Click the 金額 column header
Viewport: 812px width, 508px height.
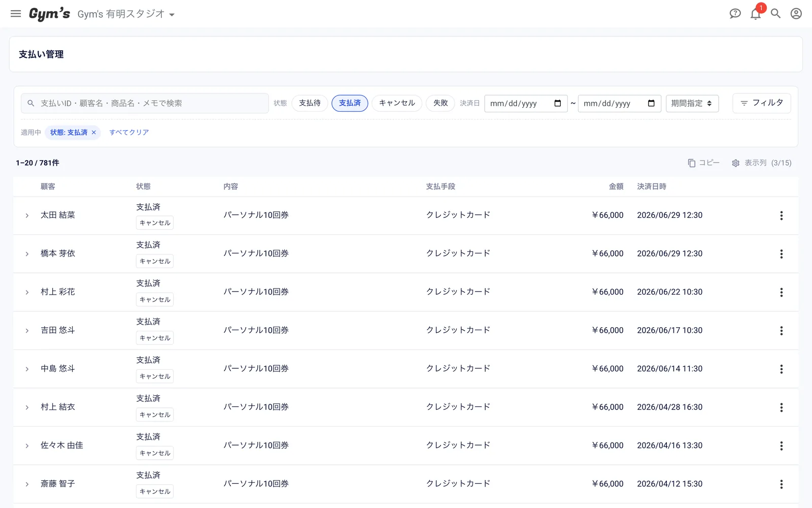[616, 186]
